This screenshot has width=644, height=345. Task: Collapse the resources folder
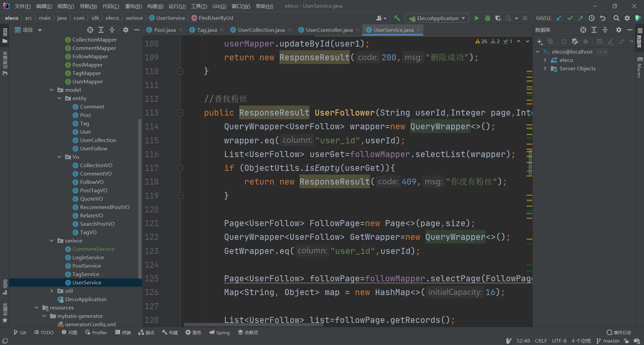pyautogui.click(x=37, y=307)
